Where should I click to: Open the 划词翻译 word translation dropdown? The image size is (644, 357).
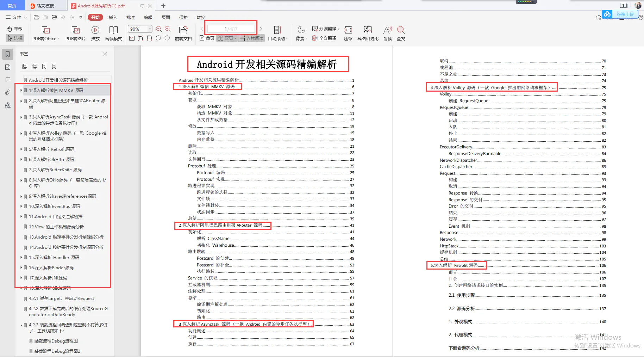point(326,29)
